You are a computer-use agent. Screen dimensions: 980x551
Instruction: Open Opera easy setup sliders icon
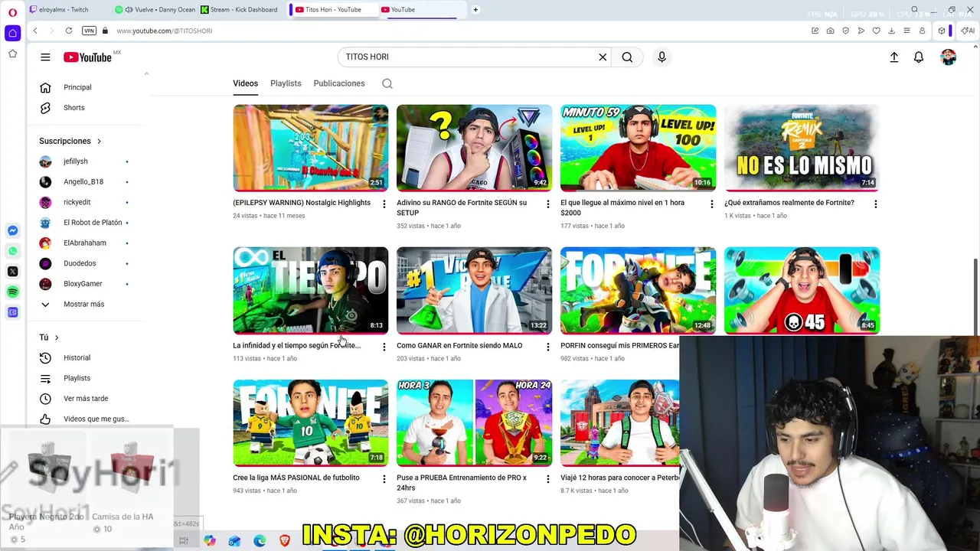[907, 31]
